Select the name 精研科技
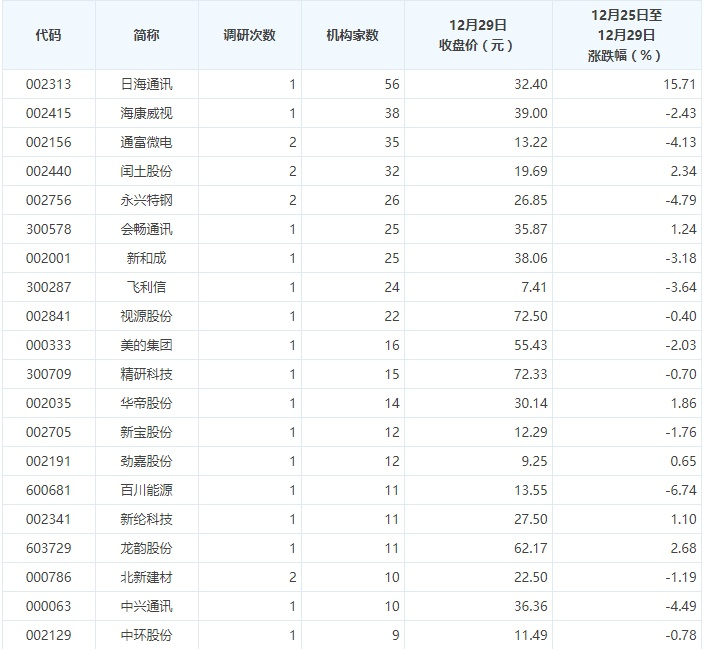The width and height of the screenshot is (705, 649). pos(146,374)
